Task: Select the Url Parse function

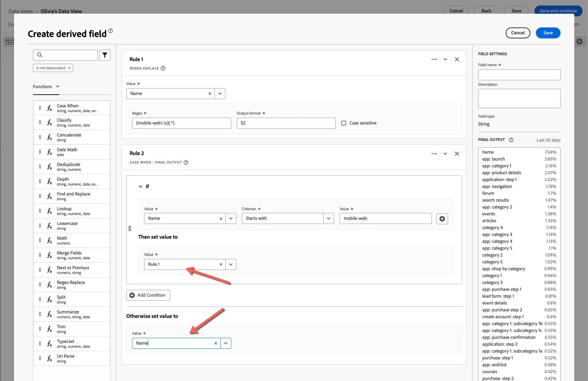Action: (x=72, y=358)
